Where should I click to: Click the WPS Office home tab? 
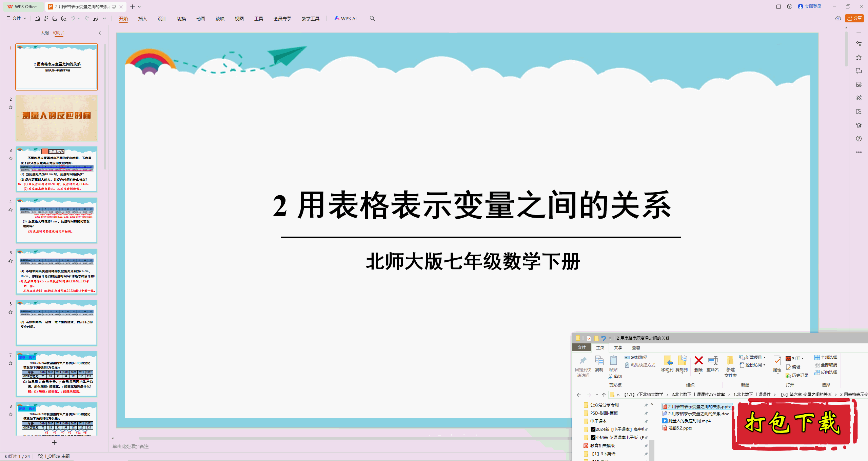point(22,6)
